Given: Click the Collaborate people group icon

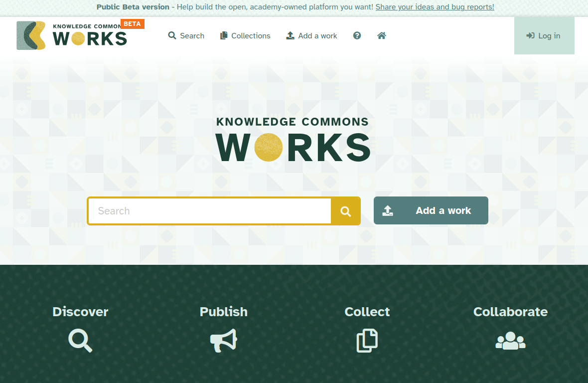Looking at the screenshot, I should pos(510,341).
